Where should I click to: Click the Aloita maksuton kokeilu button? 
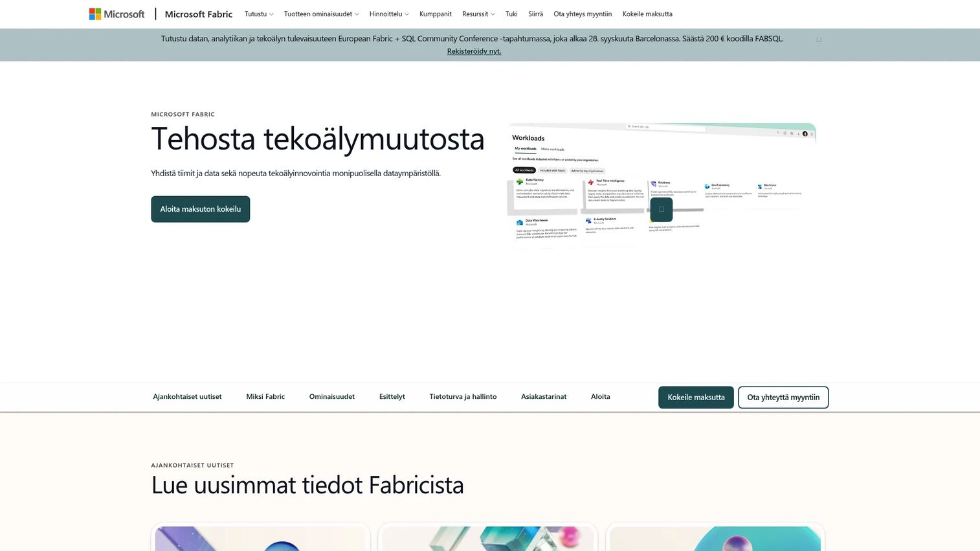[x=201, y=209]
